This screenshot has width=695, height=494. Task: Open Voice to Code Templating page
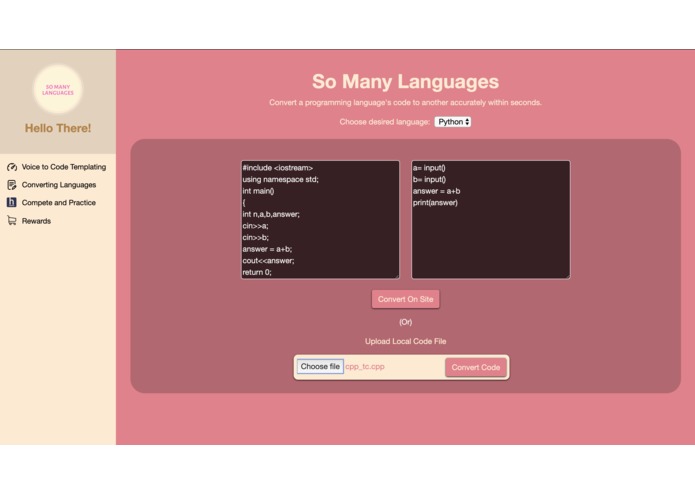[64, 167]
